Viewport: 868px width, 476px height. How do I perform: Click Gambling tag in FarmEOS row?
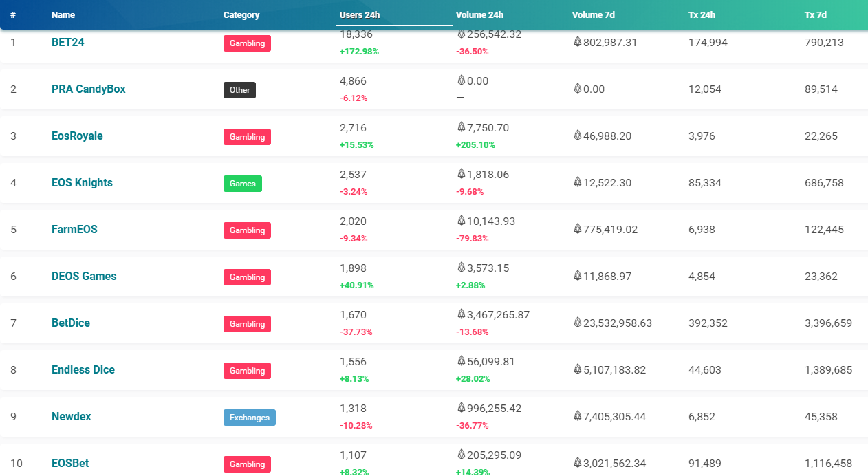(247, 230)
